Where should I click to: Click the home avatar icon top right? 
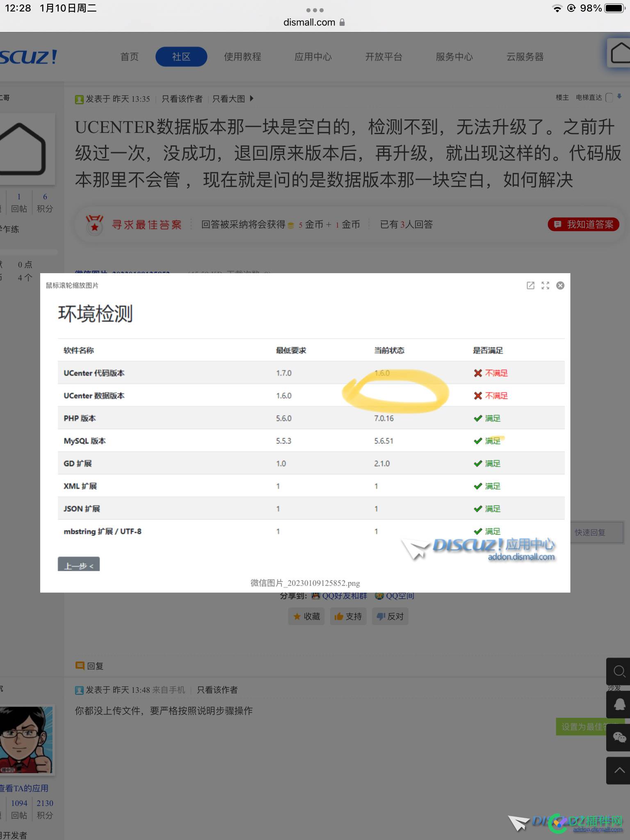click(x=619, y=53)
